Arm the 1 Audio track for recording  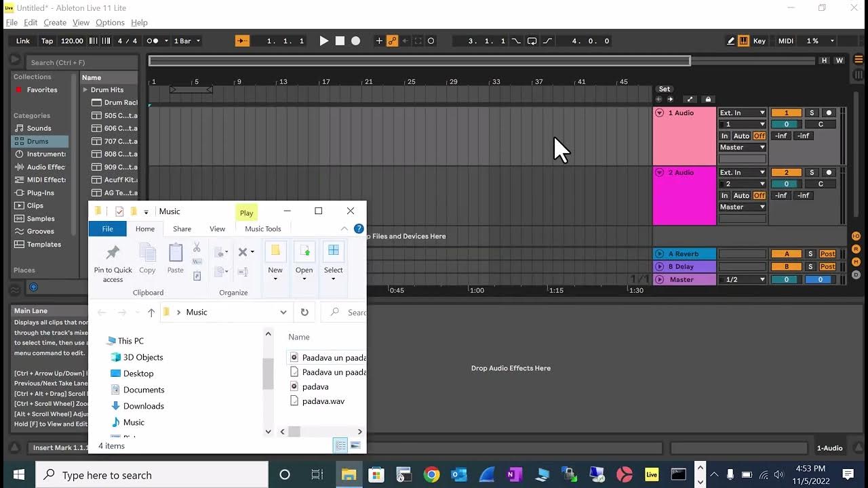pos(828,113)
